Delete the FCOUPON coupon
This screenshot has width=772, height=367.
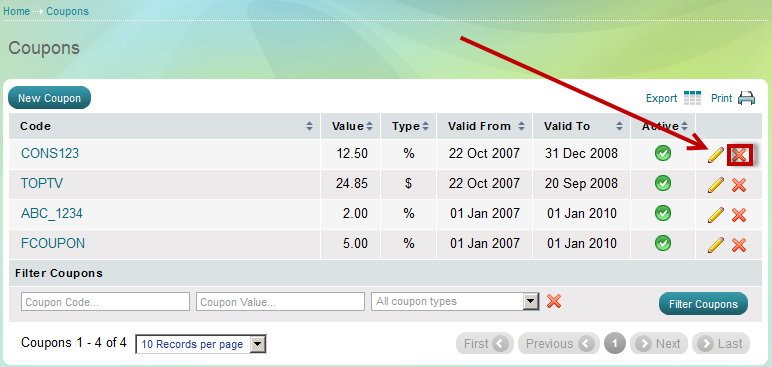tap(739, 245)
